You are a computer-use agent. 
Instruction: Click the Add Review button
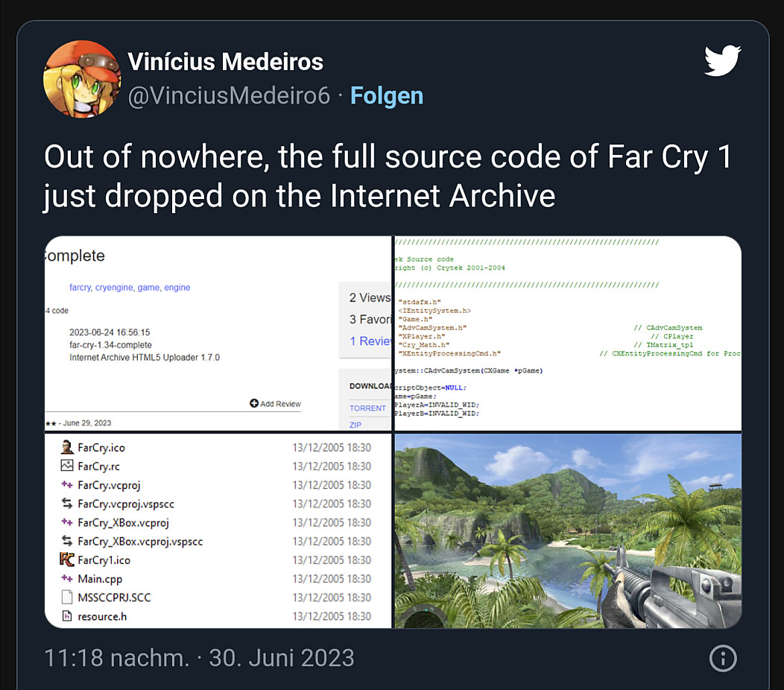[276, 404]
